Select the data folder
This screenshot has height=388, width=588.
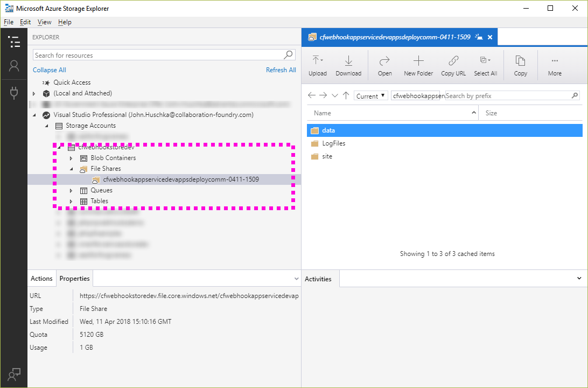444,130
